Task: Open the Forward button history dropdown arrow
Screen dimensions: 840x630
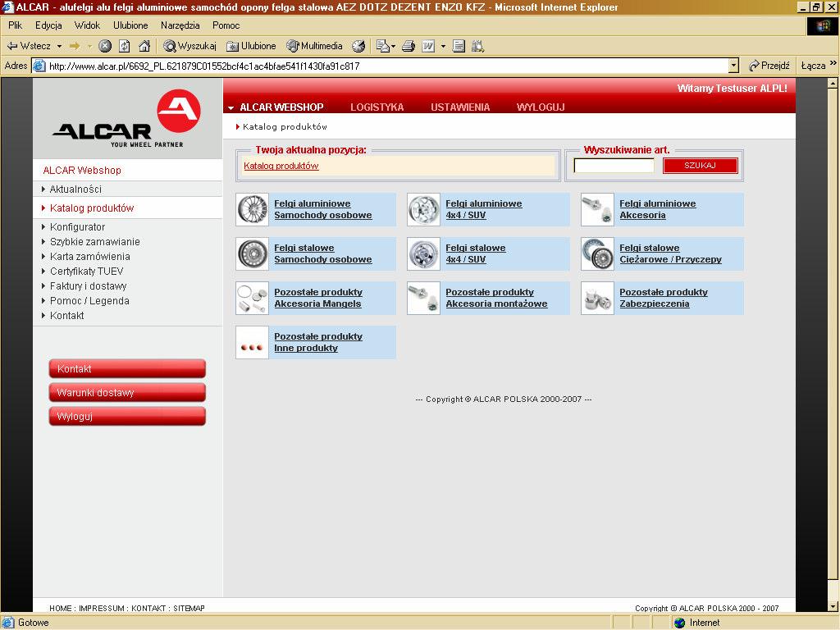Action: point(89,47)
